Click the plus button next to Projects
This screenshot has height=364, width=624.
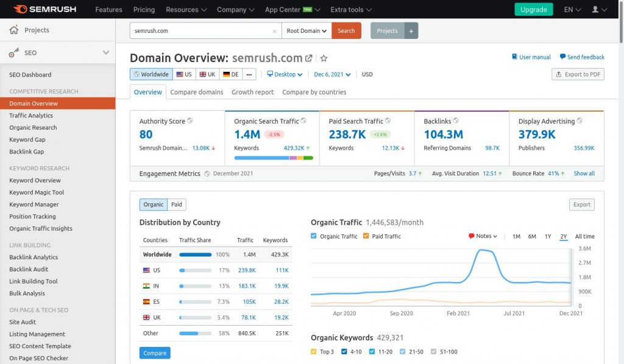411,30
